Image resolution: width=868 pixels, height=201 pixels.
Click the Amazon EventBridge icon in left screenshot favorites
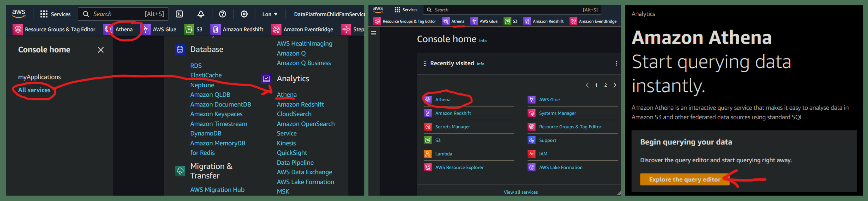(x=276, y=29)
